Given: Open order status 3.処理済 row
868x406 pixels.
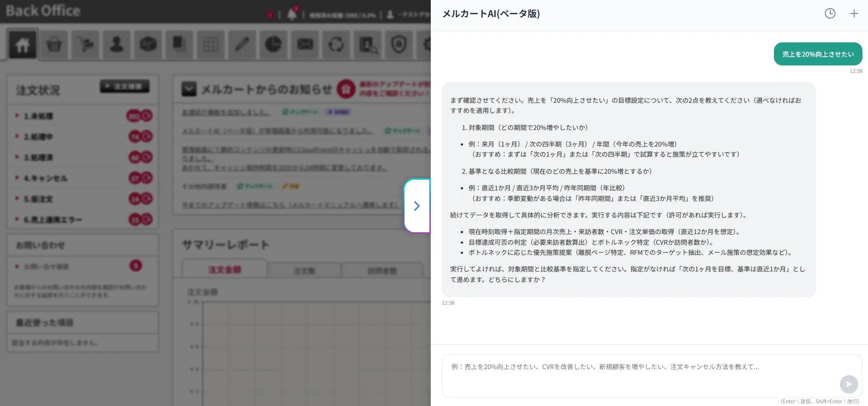Looking at the screenshot, I should pyautogui.click(x=83, y=157).
